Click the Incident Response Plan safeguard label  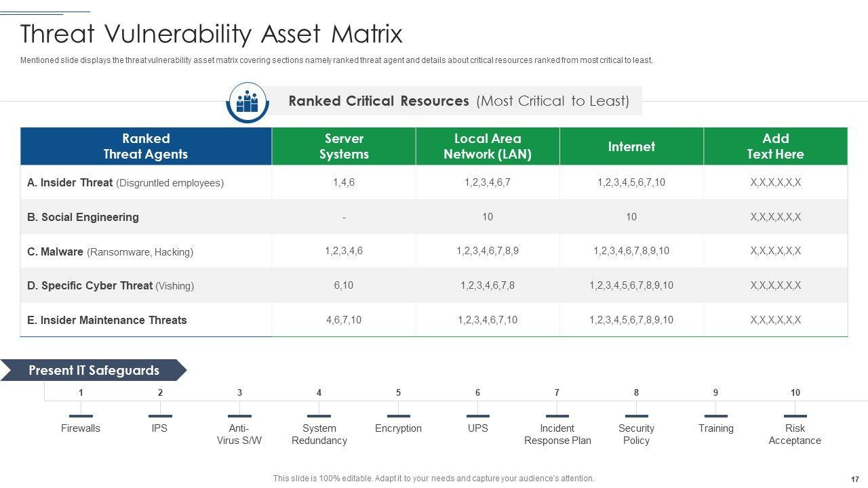(x=557, y=434)
